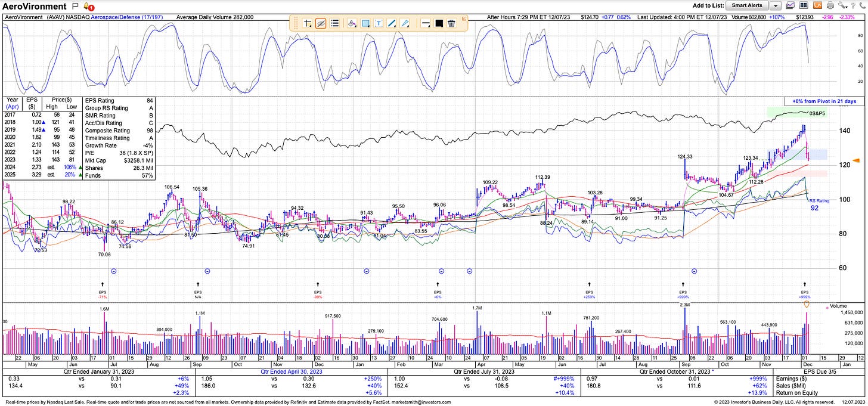This screenshot has width=868, height=406.
Task: Click the 2.3M volume spike label
Action: (x=684, y=305)
